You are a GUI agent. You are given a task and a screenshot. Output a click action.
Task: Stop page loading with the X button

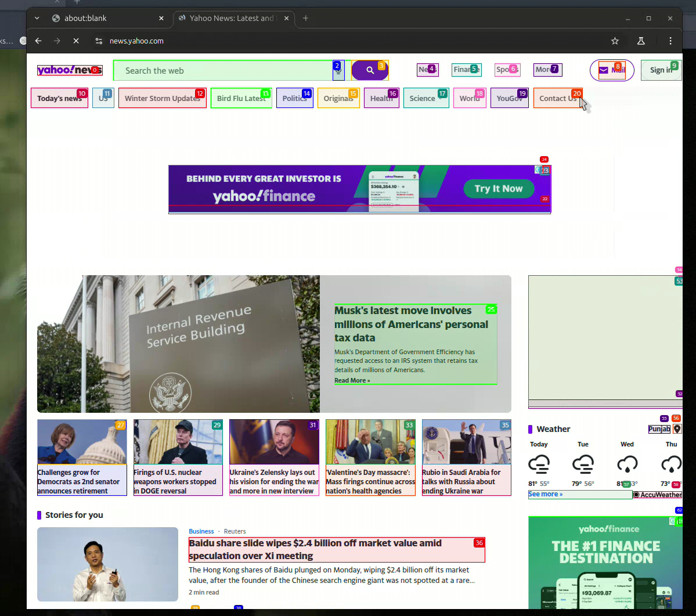[x=76, y=41]
